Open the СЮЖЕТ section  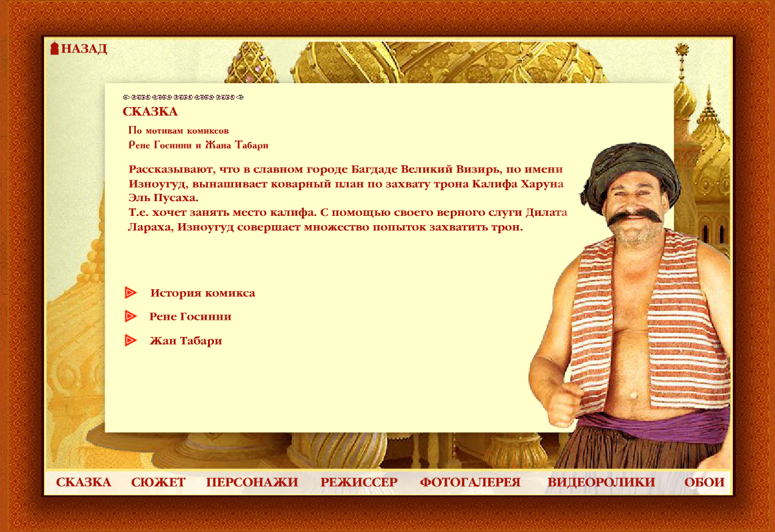pos(158,482)
